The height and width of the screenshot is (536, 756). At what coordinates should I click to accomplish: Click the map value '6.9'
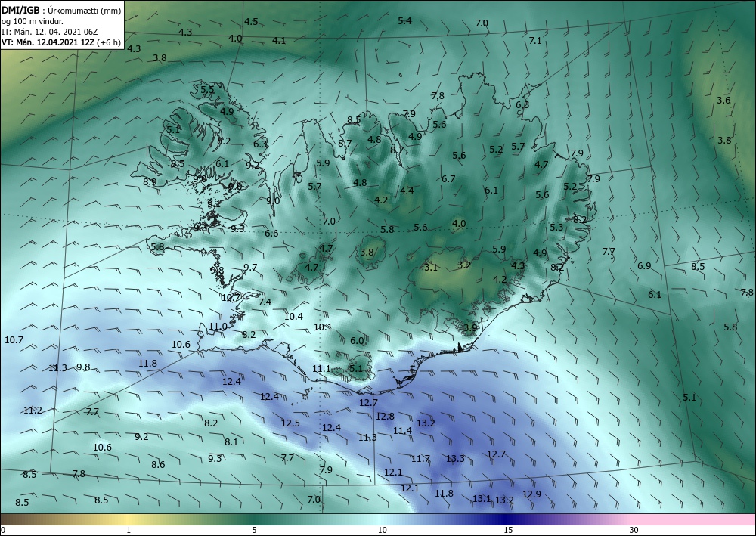(644, 265)
